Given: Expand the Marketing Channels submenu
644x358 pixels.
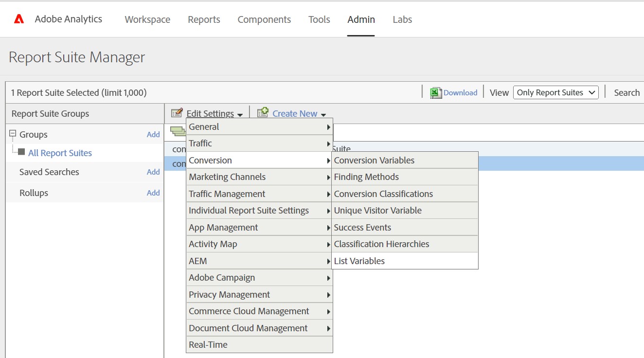Looking at the screenshot, I should [x=259, y=177].
